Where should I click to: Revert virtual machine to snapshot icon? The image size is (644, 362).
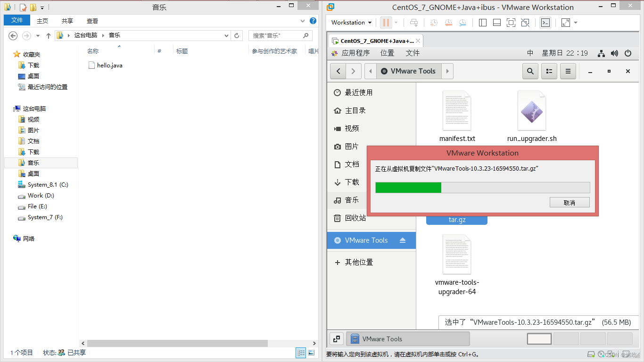coord(448,23)
